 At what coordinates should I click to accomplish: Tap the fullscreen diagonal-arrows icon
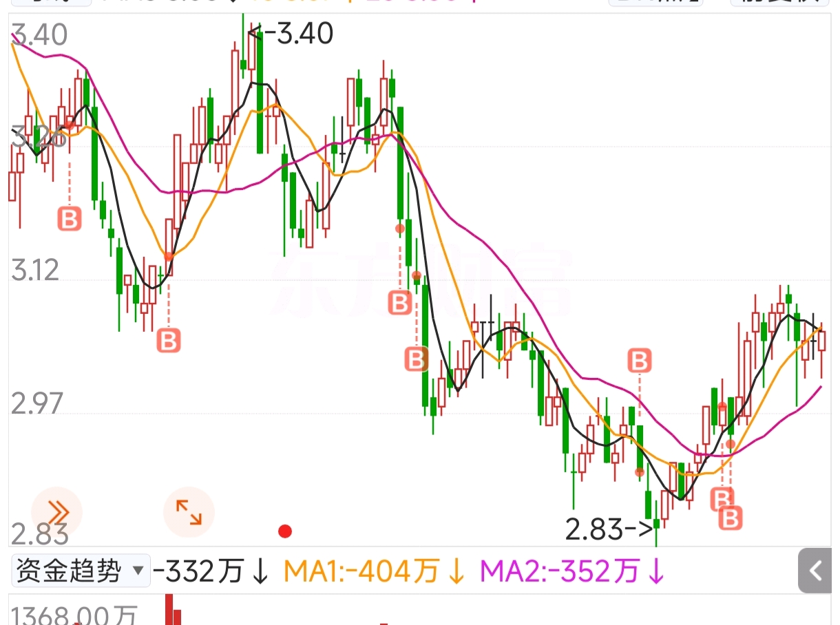coord(189,512)
